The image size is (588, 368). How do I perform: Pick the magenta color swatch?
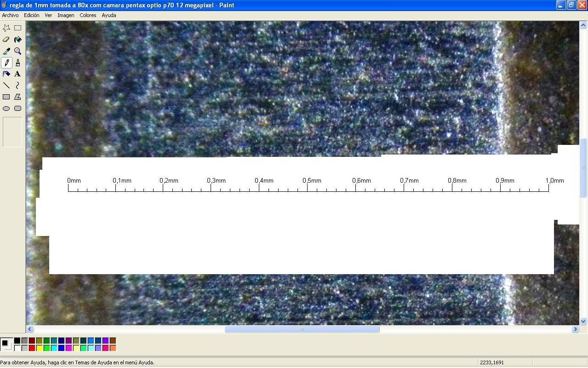click(69, 348)
